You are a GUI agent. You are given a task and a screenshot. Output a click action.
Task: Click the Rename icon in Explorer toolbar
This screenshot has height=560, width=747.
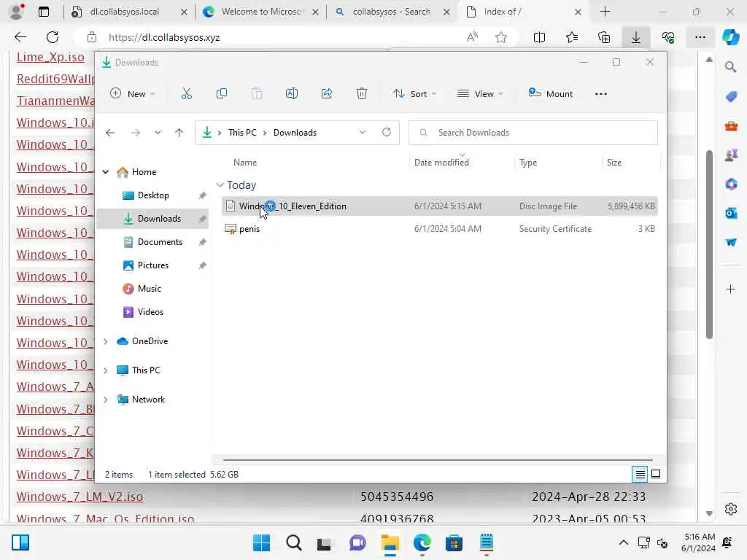pos(292,94)
